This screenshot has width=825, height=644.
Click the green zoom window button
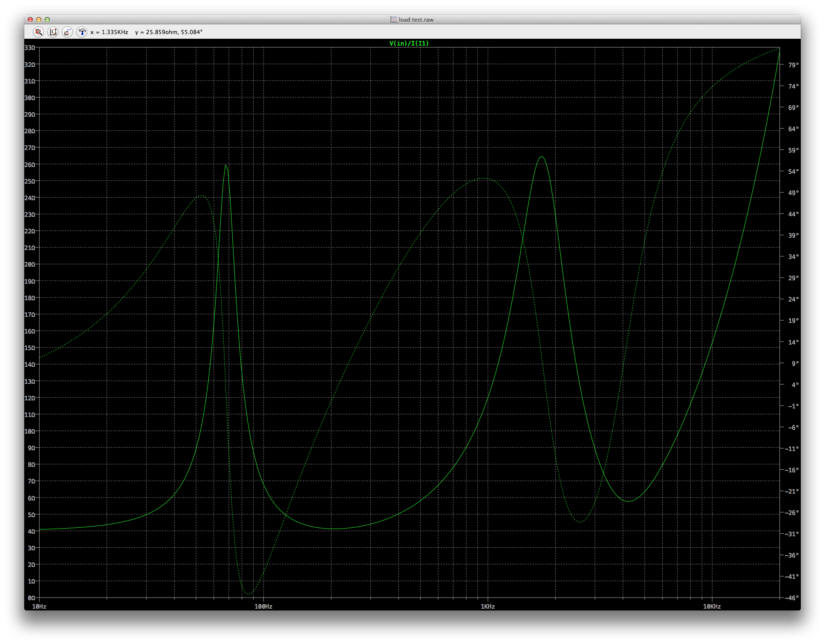47,20
